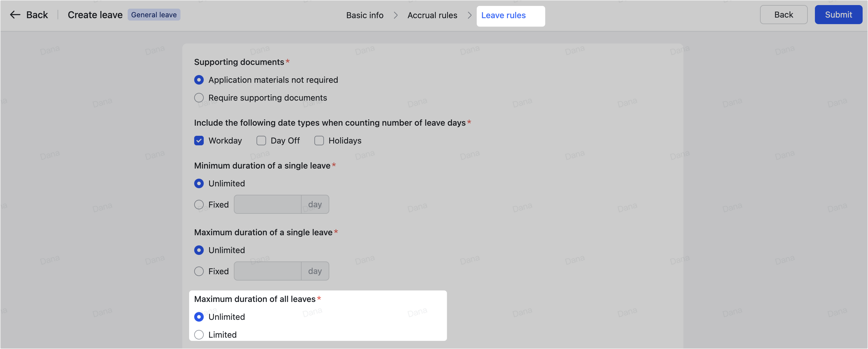Select the Leave rules step

(x=503, y=15)
